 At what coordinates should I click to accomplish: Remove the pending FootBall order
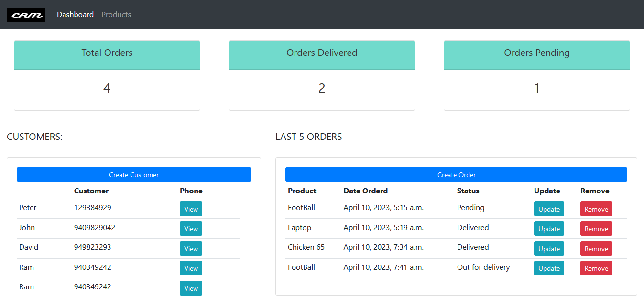click(x=596, y=209)
